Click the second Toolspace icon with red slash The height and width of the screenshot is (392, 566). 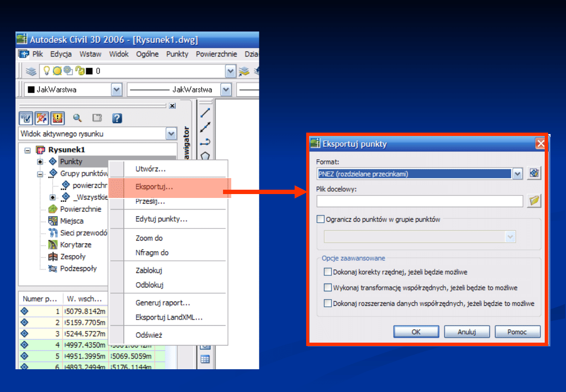(x=42, y=118)
